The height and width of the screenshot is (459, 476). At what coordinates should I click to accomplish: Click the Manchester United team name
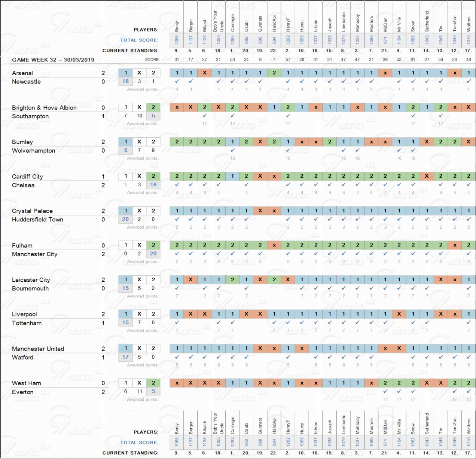(38, 349)
